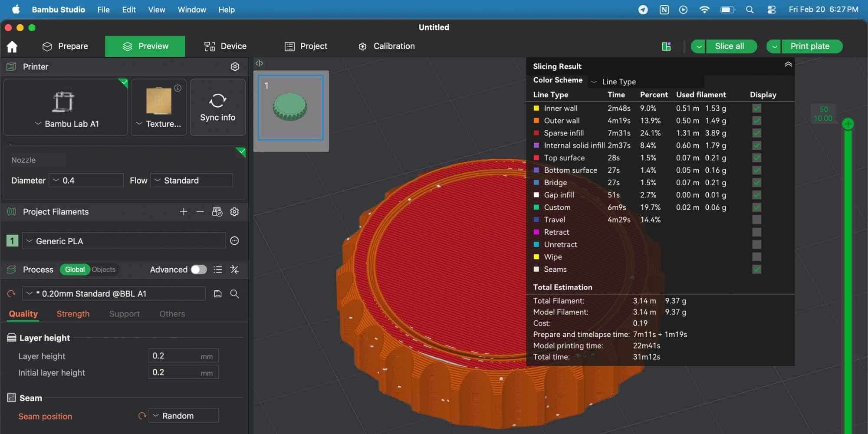
Task: Select the Strength settings tab
Action: point(73,314)
